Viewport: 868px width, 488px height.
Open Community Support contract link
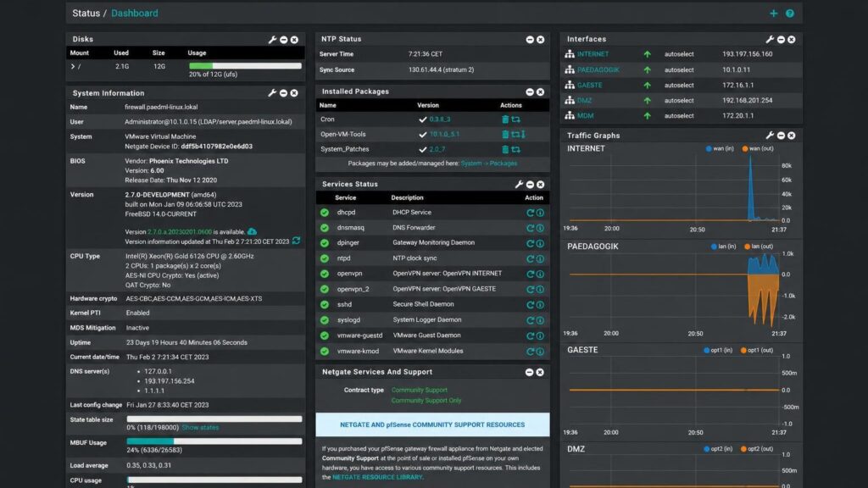(419, 390)
